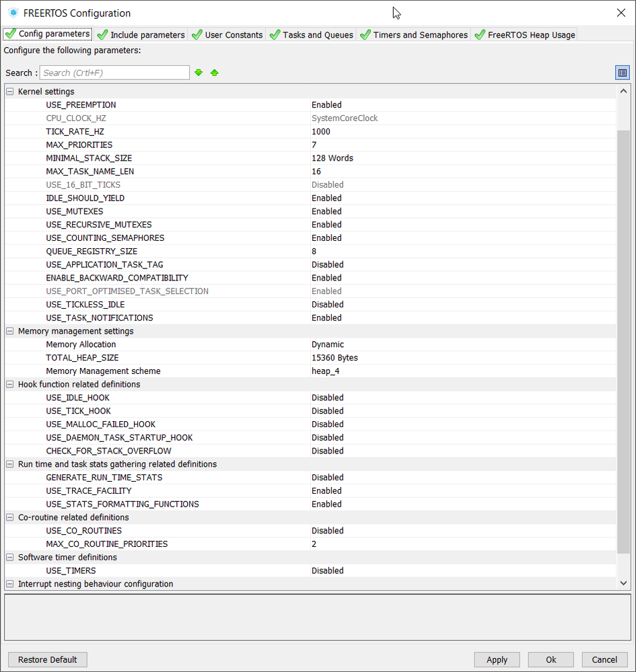The width and height of the screenshot is (636, 672).
Task: Collapse Memory management settings group
Action: tap(10, 331)
